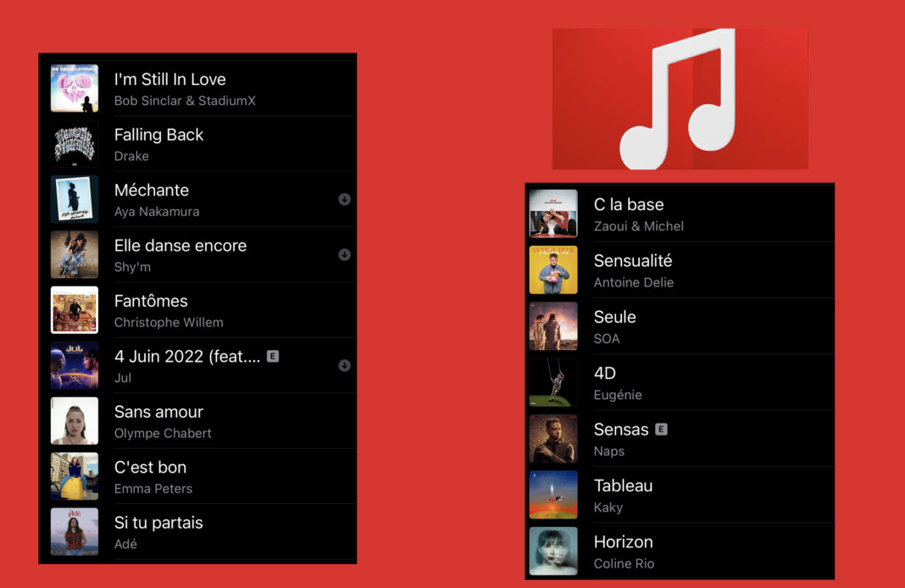
Task: Click the artist name Drake
Action: (131, 156)
